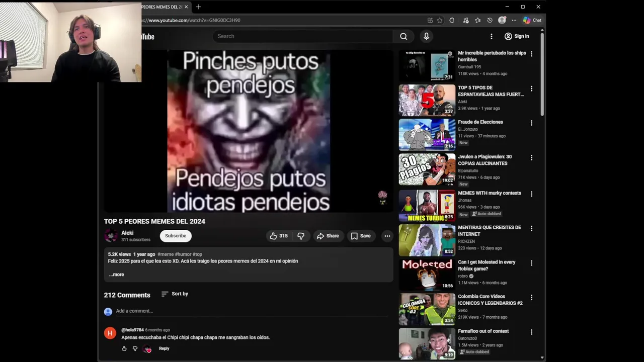Click the video player meme frame
This screenshot has width=644, height=362.
coord(249,131)
